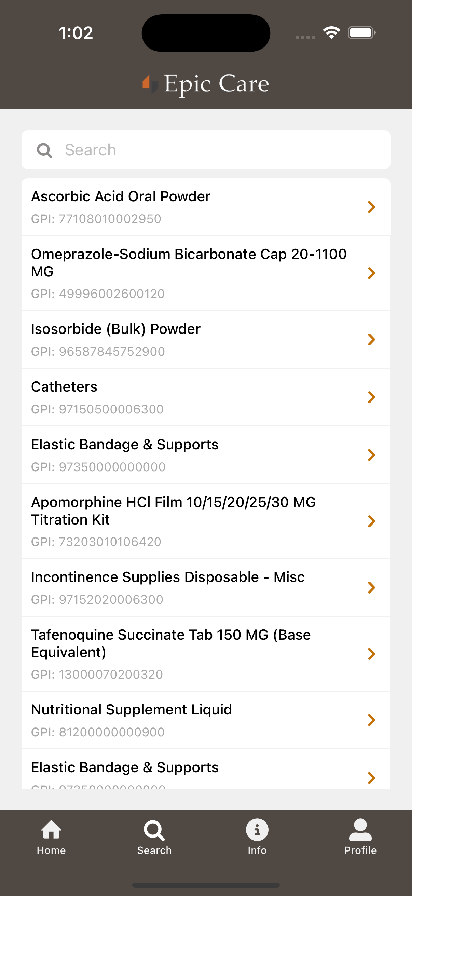The width and height of the screenshot is (451, 980).
Task: Focus the Search text field
Action: [x=206, y=150]
